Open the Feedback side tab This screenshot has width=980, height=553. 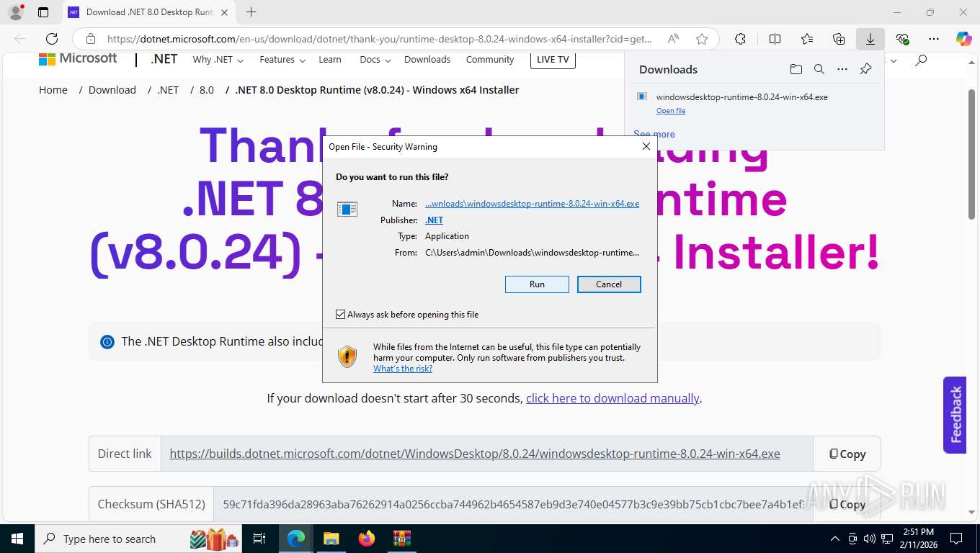pyautogui.click(x=955, y=415)
